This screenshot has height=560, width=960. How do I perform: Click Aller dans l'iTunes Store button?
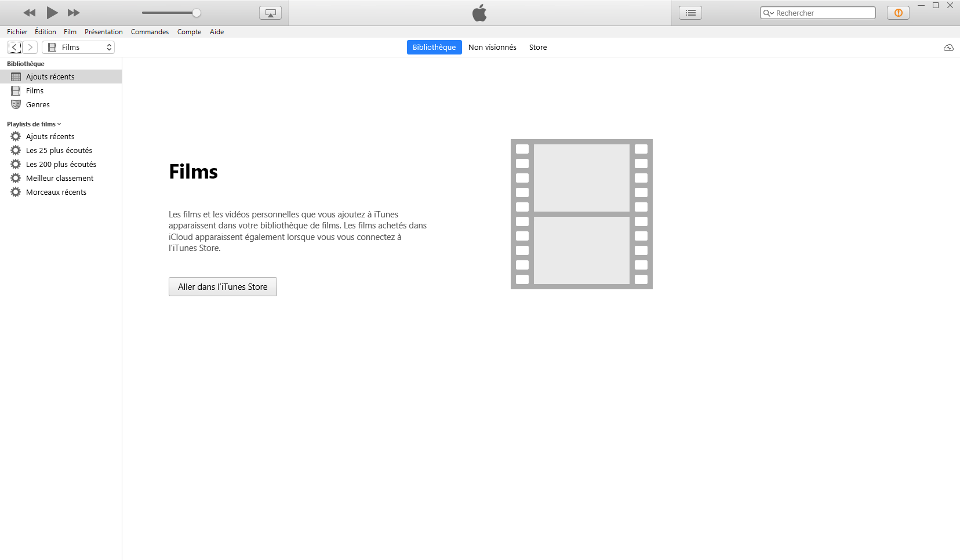tap(223, 287)
